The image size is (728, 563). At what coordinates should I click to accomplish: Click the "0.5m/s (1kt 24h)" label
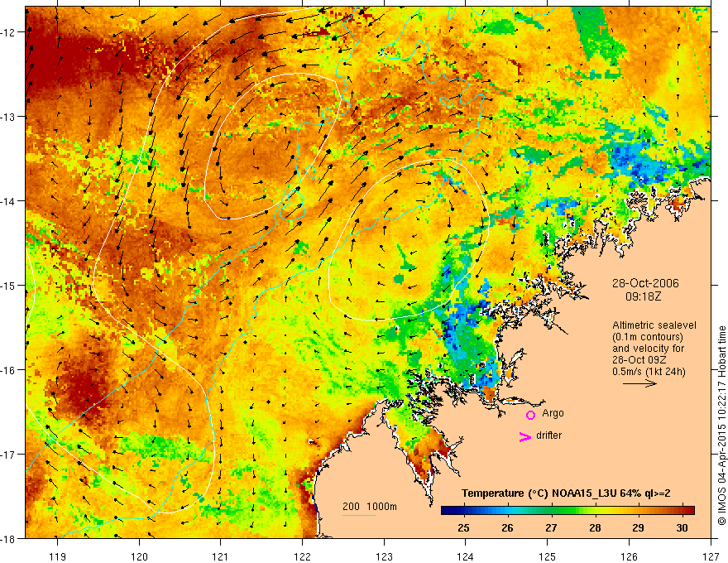tap(649, 372)
